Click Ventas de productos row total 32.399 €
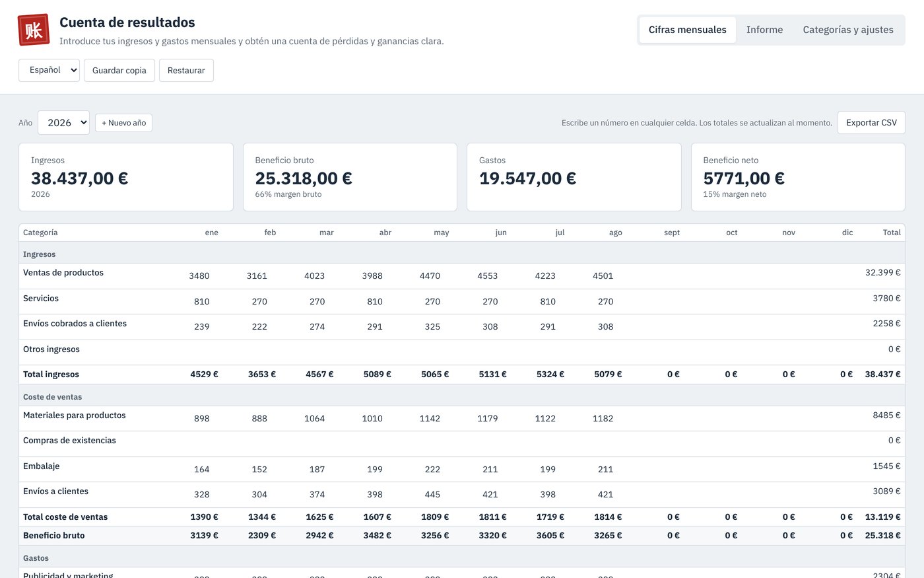 click(x=883, y=272)
